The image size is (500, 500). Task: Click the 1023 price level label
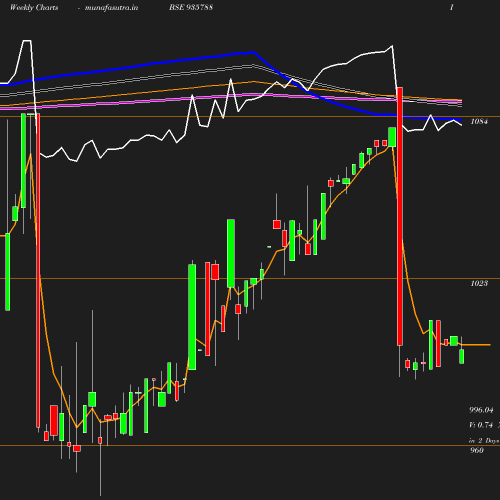click(479, 283)
